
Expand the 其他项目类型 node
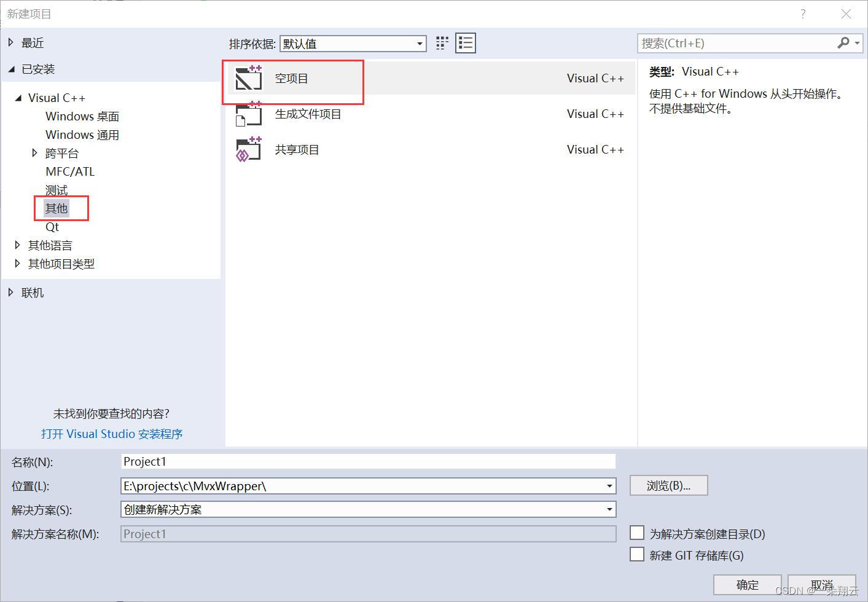point(18,264)
